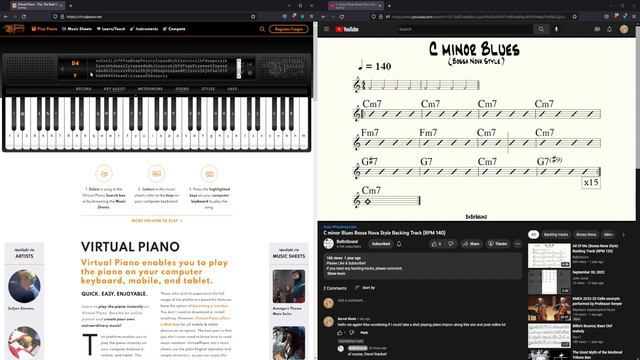
Task: Click the BaBoSound channel avatar
Action: (329, 244)
